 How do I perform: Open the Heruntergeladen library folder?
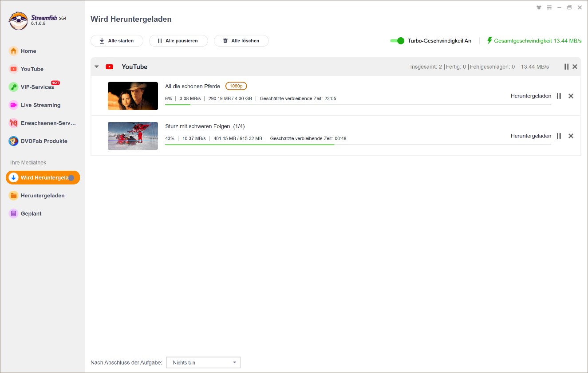43,196
